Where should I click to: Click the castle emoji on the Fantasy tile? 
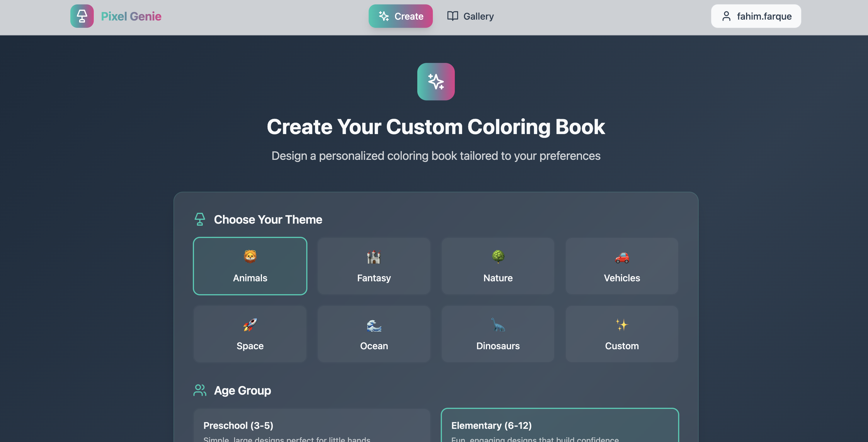point(374,257)
